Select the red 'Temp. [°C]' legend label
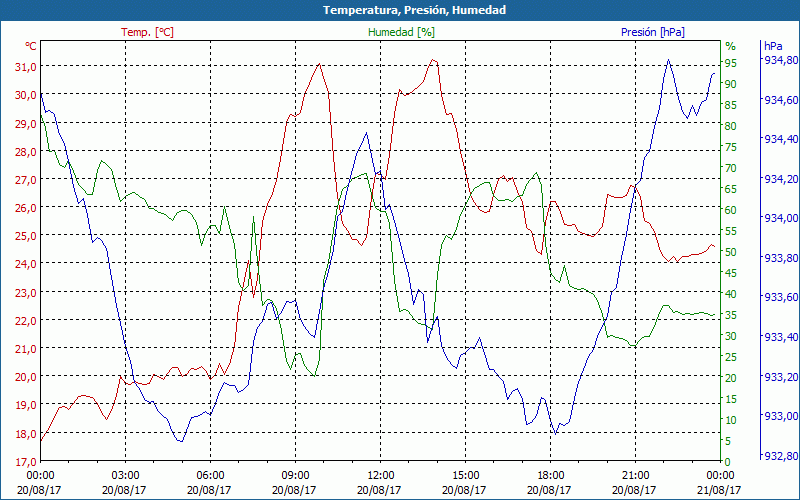Image resolution: width=800 pixels, height=500 pixels. tap(147, 32)
